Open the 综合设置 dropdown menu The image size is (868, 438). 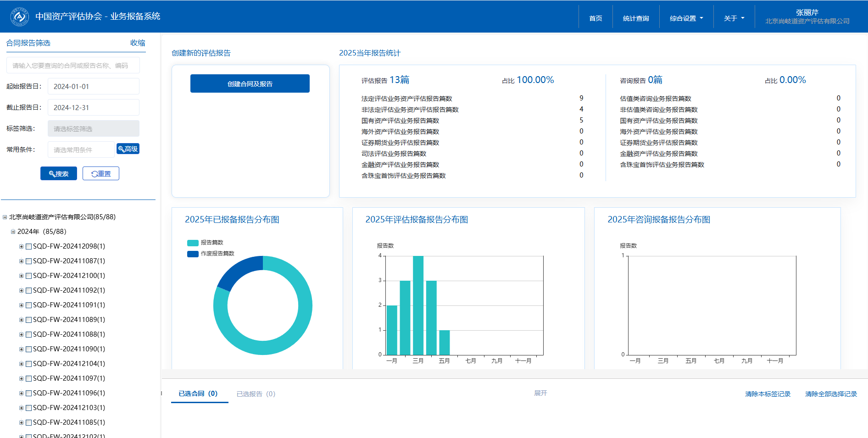[686, 18]
